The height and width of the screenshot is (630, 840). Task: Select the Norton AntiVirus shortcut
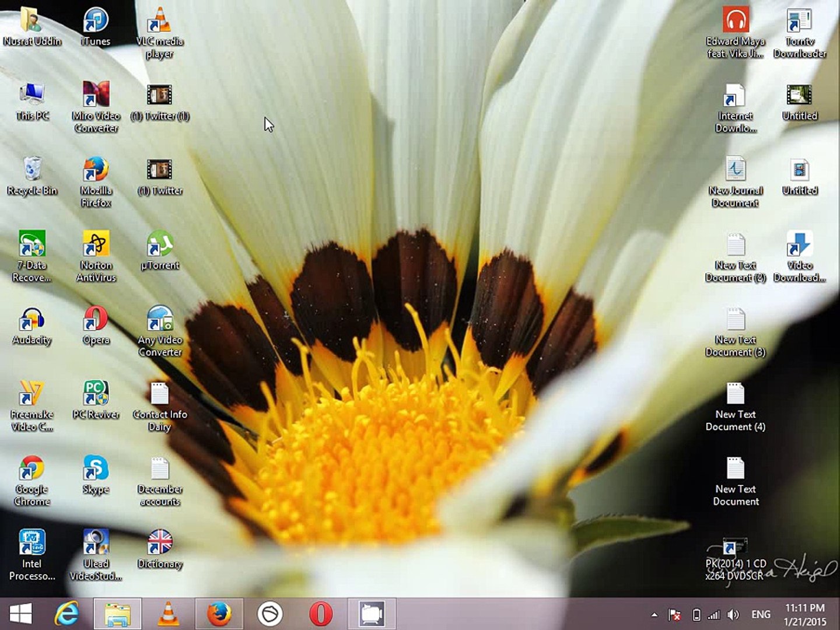(x=96, y=246)
